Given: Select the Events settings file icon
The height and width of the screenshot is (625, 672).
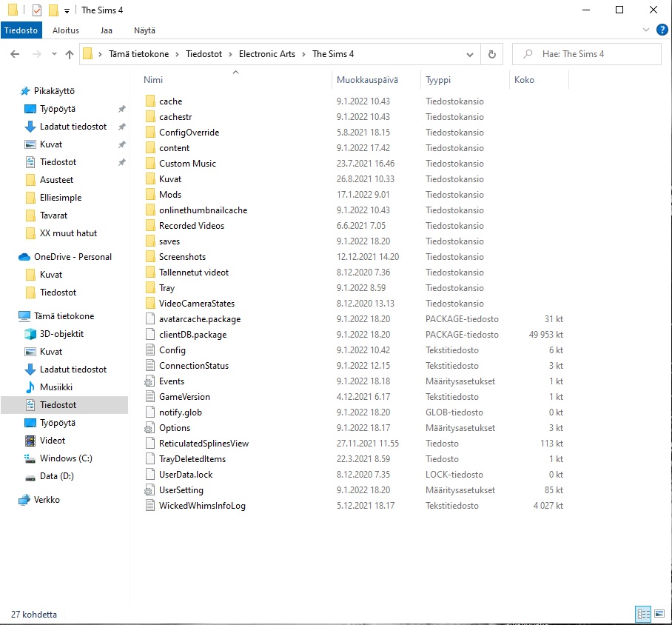Looking at the screenshot, I should pos(149,381).
